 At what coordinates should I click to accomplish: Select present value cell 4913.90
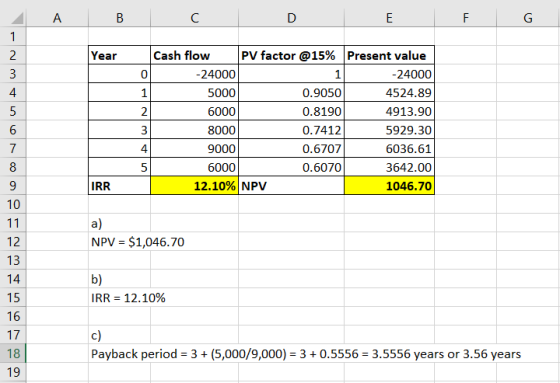coord(390,111)
